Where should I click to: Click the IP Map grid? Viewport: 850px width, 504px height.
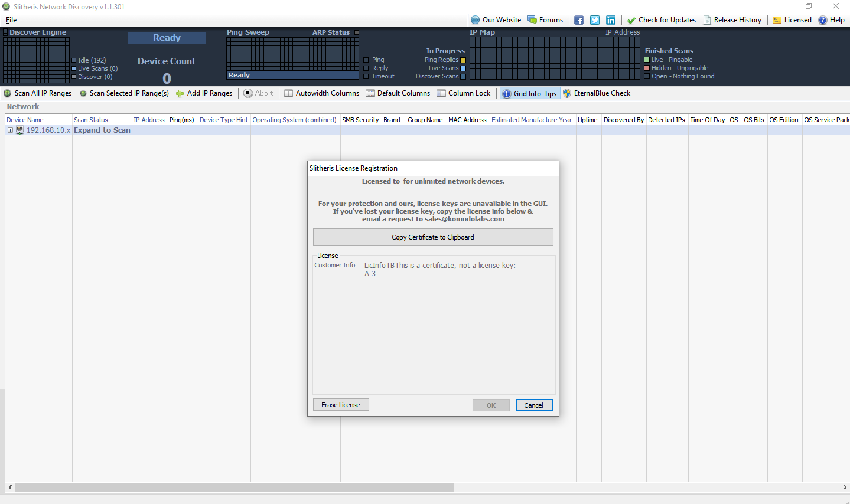click(x=555, y=58)
